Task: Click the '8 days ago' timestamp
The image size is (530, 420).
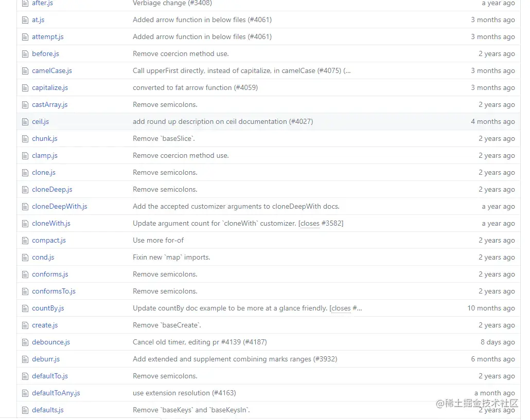Action: [498, 342]
